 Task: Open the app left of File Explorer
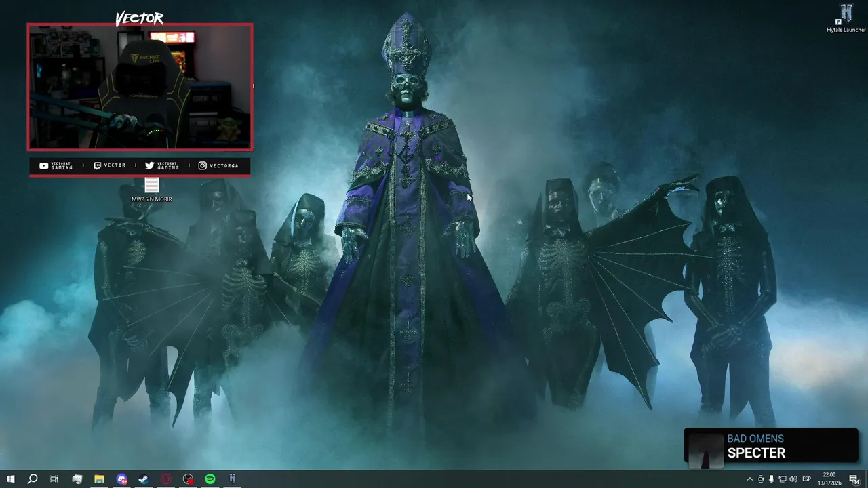77,479
